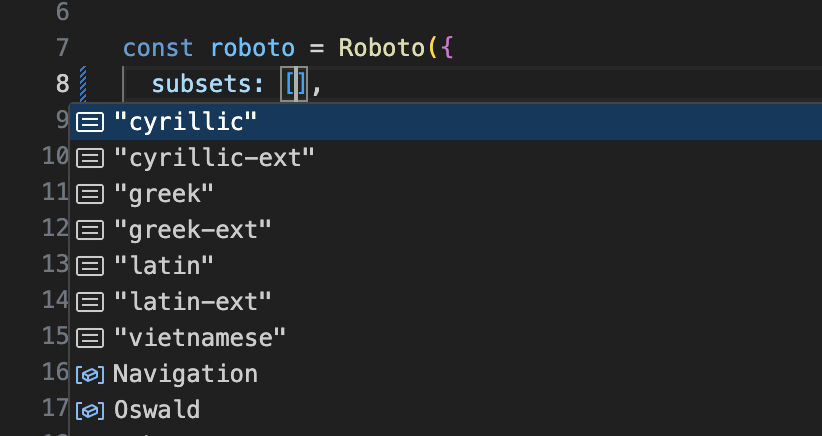This screenshot has width=822, height=436.
Task: Choose "cyrillic-ext" from the suggestion list
Action: [446, 158]
